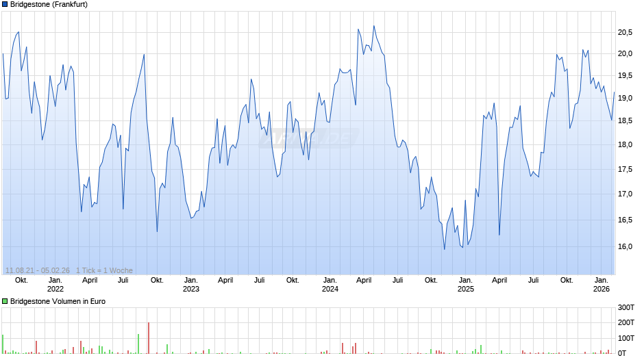Click the 19,5 price axis label
The image size is (644, 360).
tap(625, 76)
